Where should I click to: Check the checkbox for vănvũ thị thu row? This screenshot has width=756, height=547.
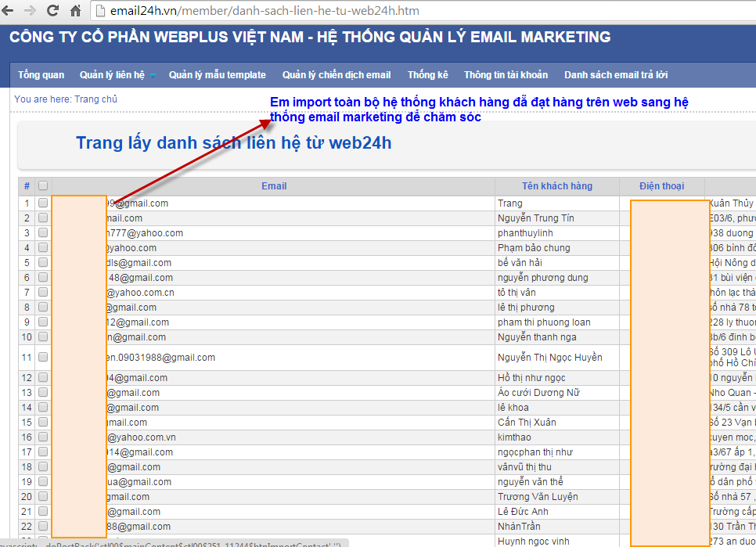(43, 466)
